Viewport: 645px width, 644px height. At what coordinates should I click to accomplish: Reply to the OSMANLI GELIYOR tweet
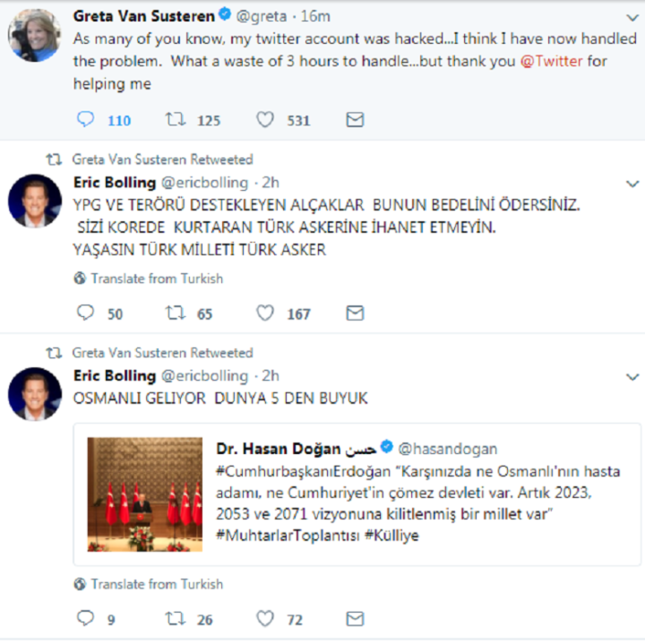[86, 618]
